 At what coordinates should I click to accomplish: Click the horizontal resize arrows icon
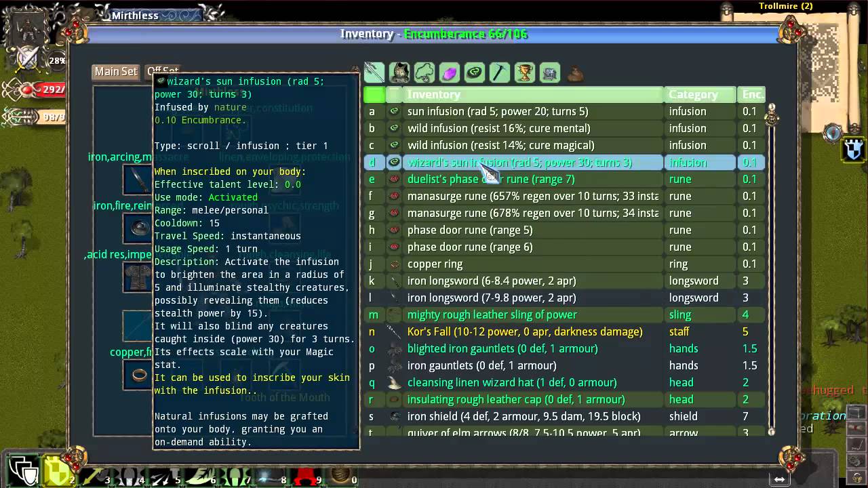[x=779, y=479]
